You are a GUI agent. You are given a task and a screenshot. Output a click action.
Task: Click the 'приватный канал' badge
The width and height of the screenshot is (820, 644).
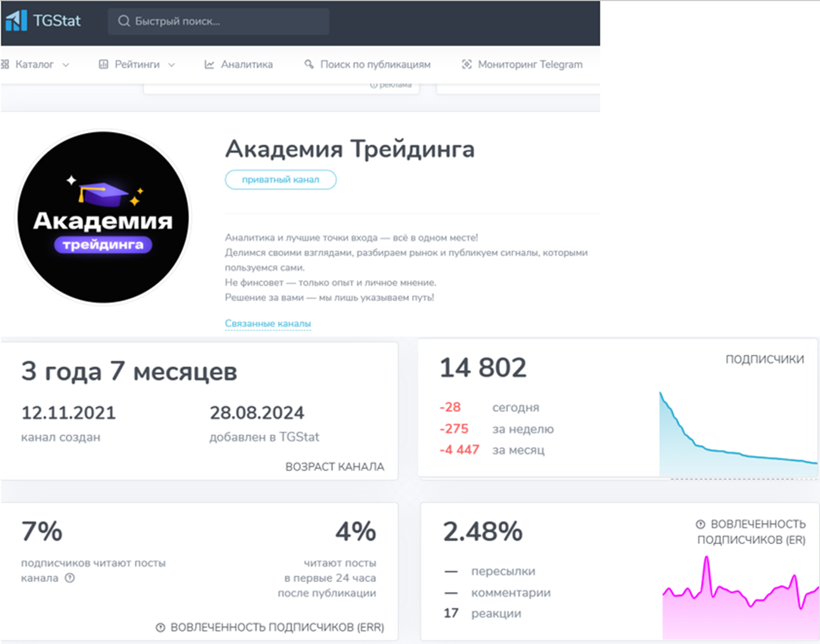(x=281, y=179)
